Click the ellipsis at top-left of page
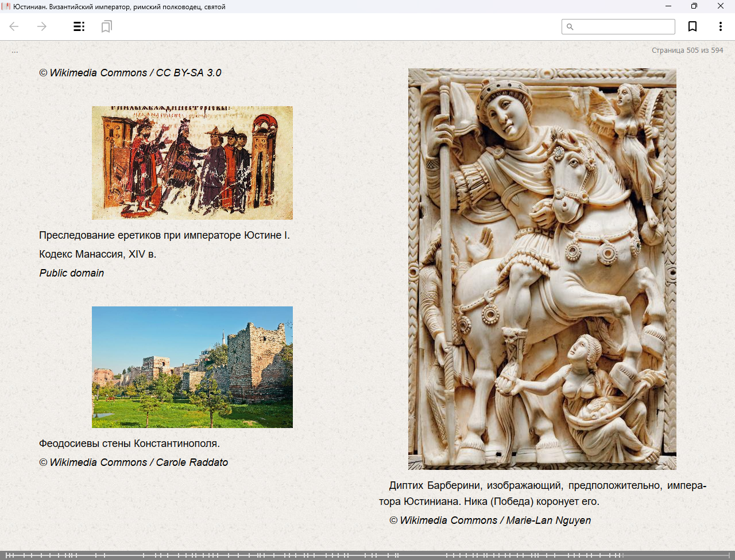 [x=15, y=51]
